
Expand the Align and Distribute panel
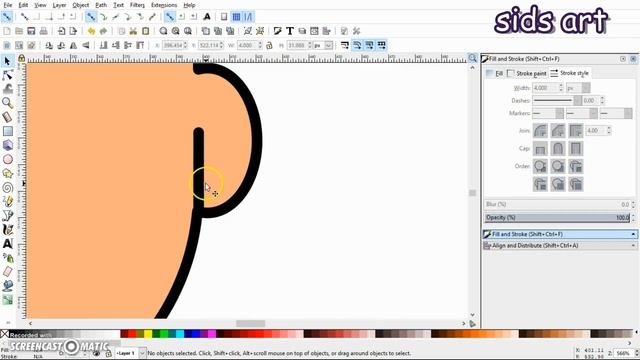[x=559, y=246]
